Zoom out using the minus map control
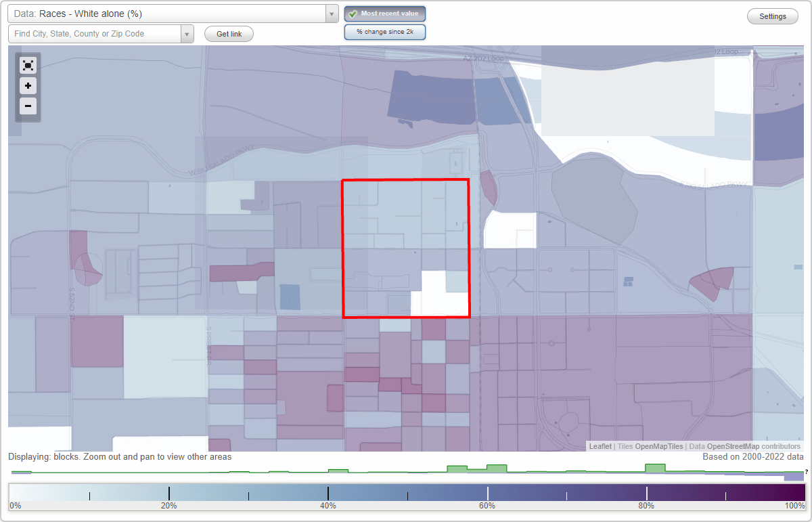 pyautogui.click(x=28, y=106)
